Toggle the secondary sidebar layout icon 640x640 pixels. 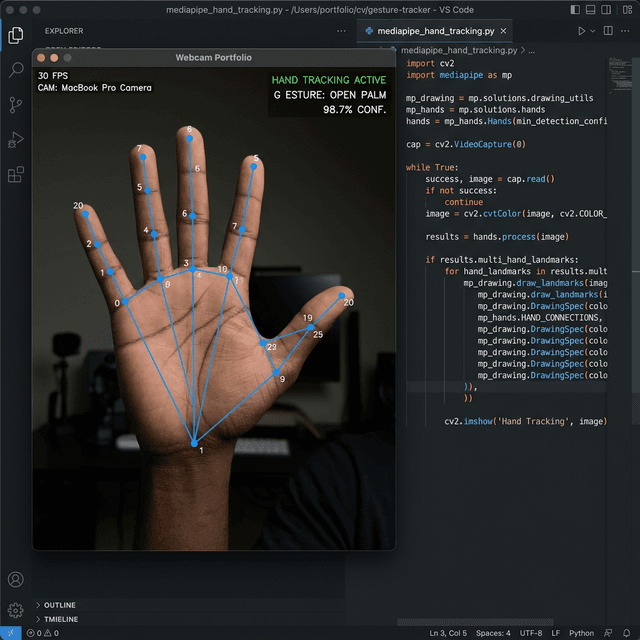pos(606,10)
